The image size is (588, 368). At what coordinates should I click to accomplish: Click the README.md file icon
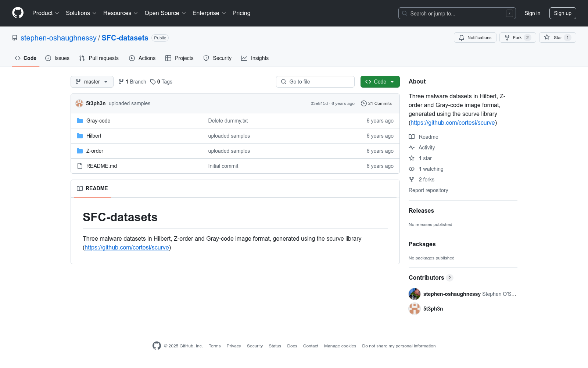click(x=80, y=166)
